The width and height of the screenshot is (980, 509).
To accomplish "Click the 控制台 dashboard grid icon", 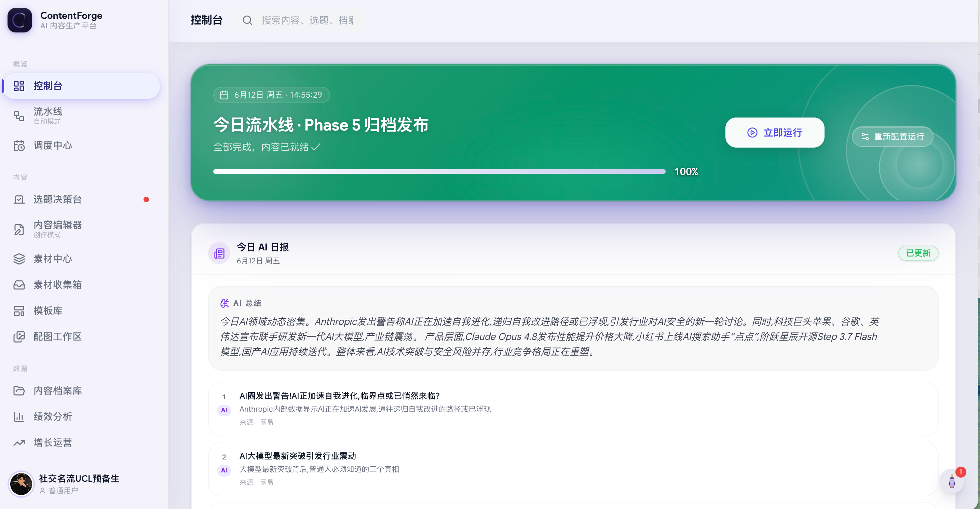I will [x=19, y=86].
